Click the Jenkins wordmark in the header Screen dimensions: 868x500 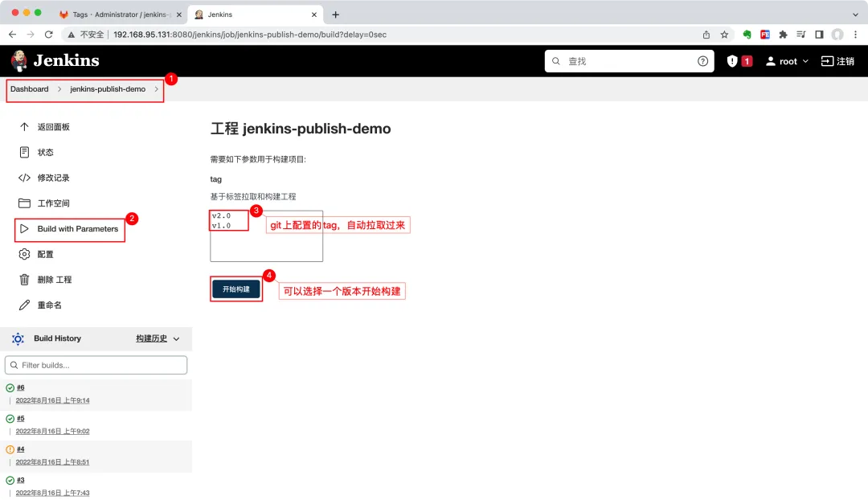[x=67, y=60]
